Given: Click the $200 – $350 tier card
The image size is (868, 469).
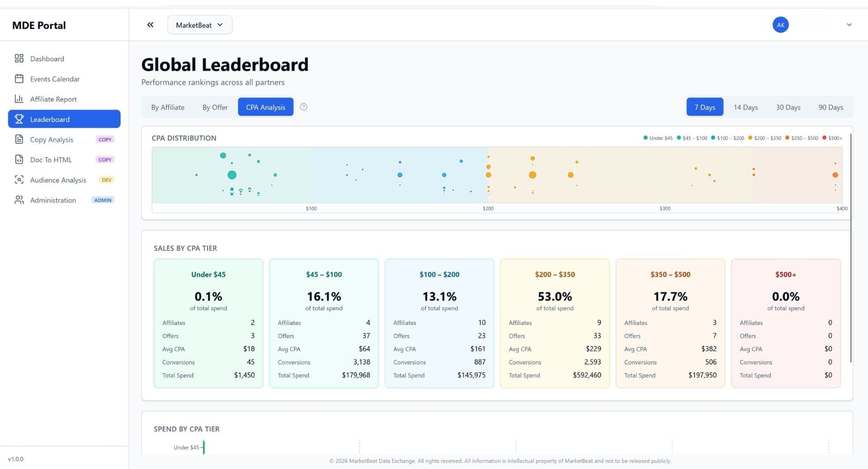Looking at the screenshot, I should click(x=554, y=323).
